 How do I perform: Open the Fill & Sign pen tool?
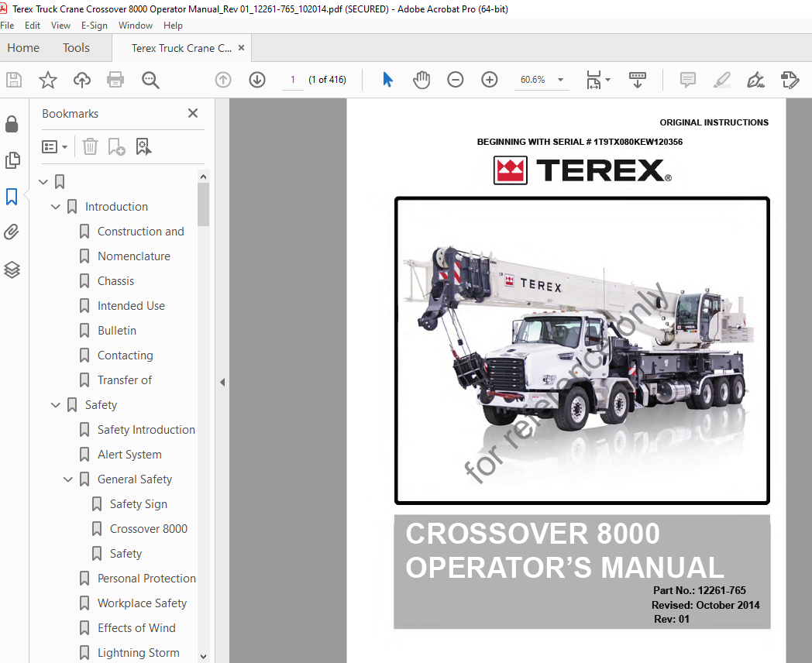[755, 80]
